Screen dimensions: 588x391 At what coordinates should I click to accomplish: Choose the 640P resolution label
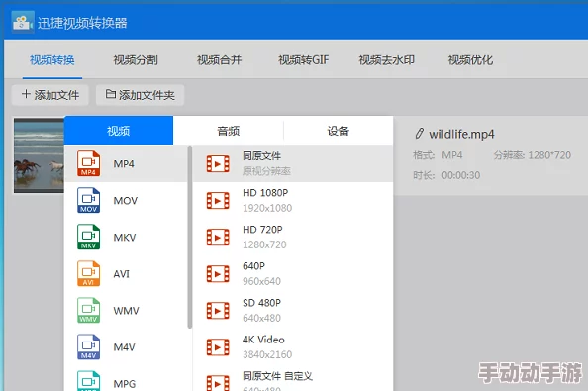coord(253,266)
